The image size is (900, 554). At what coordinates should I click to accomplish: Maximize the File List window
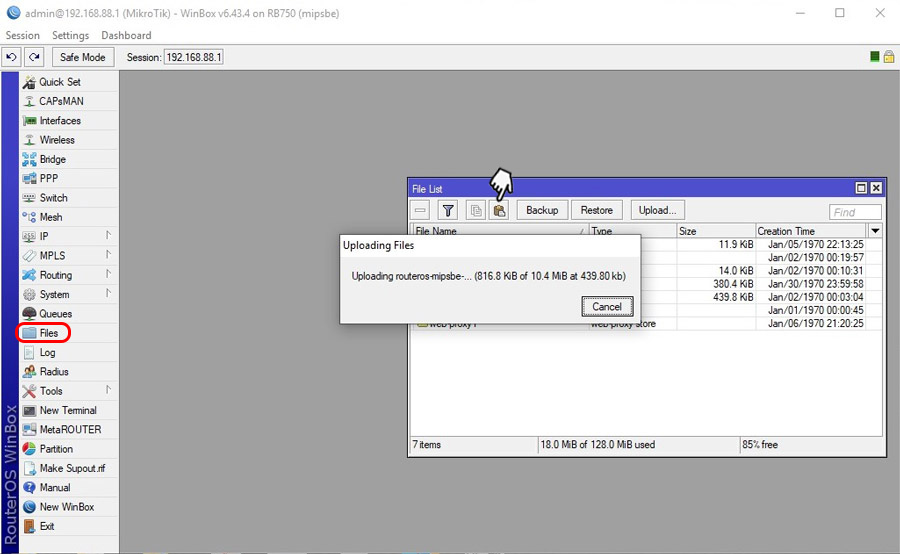click(861, 188)
